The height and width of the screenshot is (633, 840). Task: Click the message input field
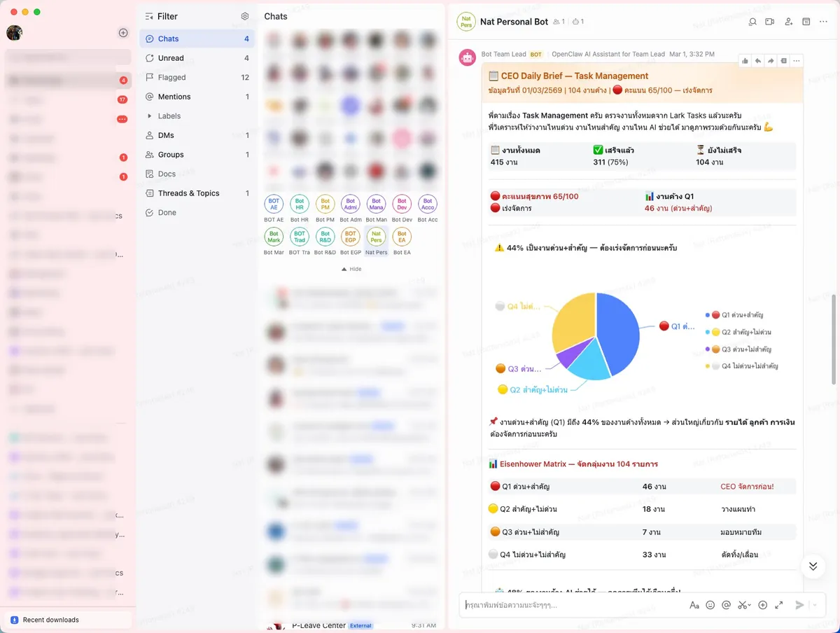[x=574, y=604]
